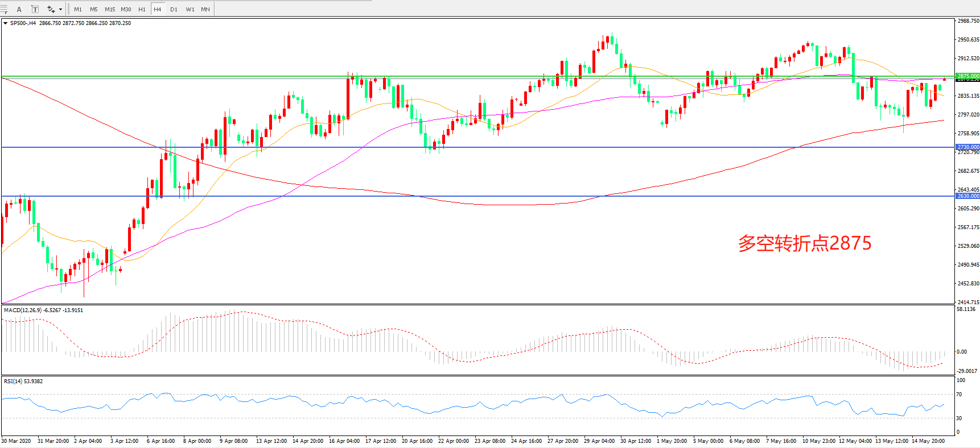Select the Text Label tool
The image size is (980, 448).
point(35,9)
